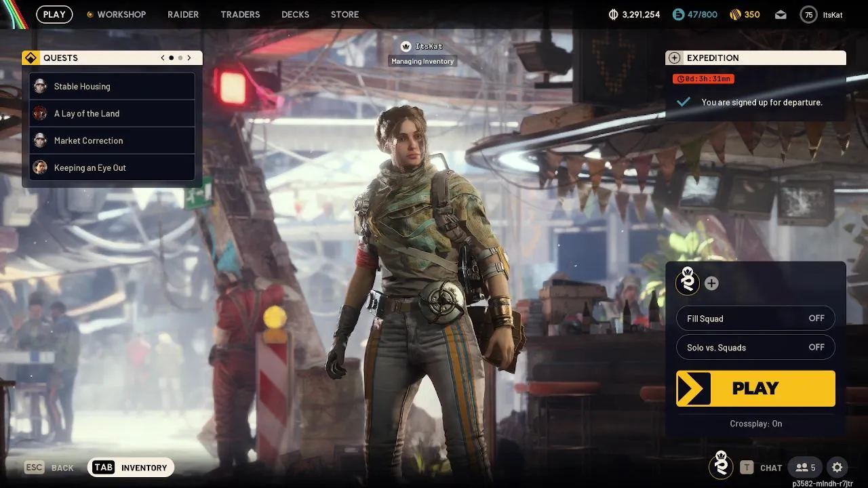The height and width of the screenshot is (488, 868).
Task: Open Inventory with the TAB button
Action: pyautogui.click(x=131, y=468)
